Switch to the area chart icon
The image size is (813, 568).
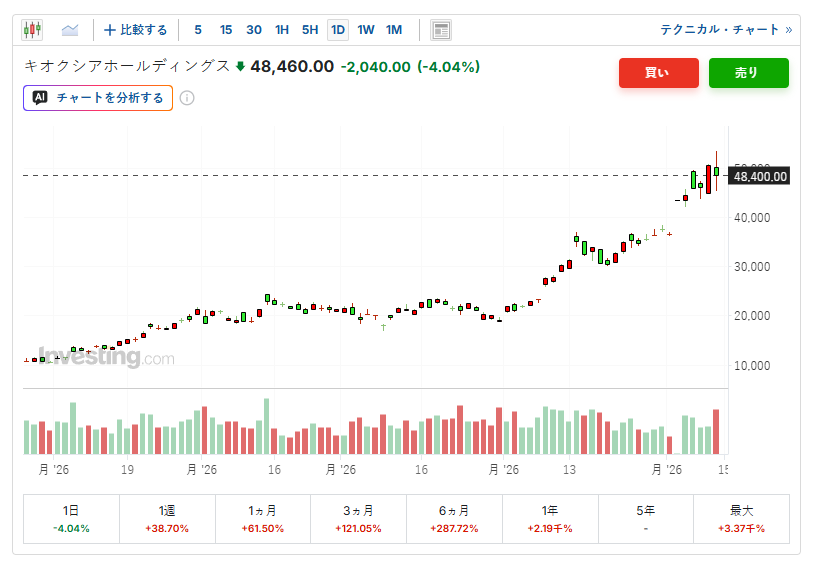coord(70,30)
